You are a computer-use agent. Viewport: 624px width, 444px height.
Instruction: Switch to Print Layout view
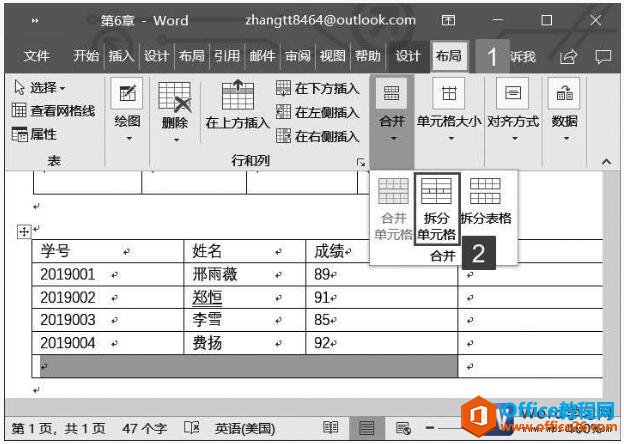367,428
